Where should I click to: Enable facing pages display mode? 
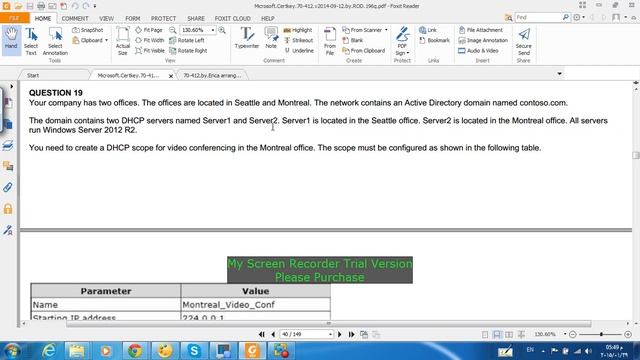click(x=509, y=335)
